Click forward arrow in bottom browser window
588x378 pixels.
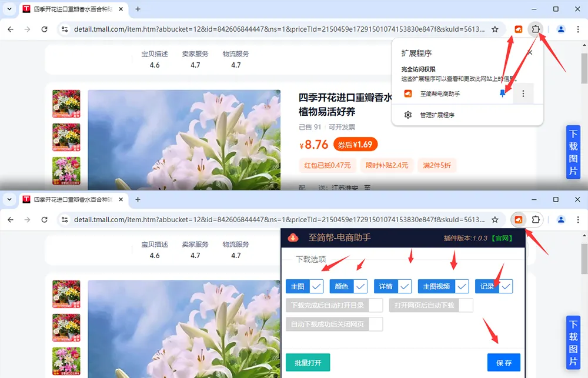27,220
